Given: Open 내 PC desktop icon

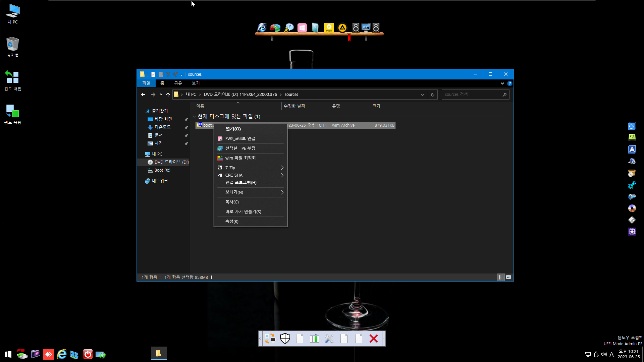Looking at the screenshot, I should tap(13, 14).
